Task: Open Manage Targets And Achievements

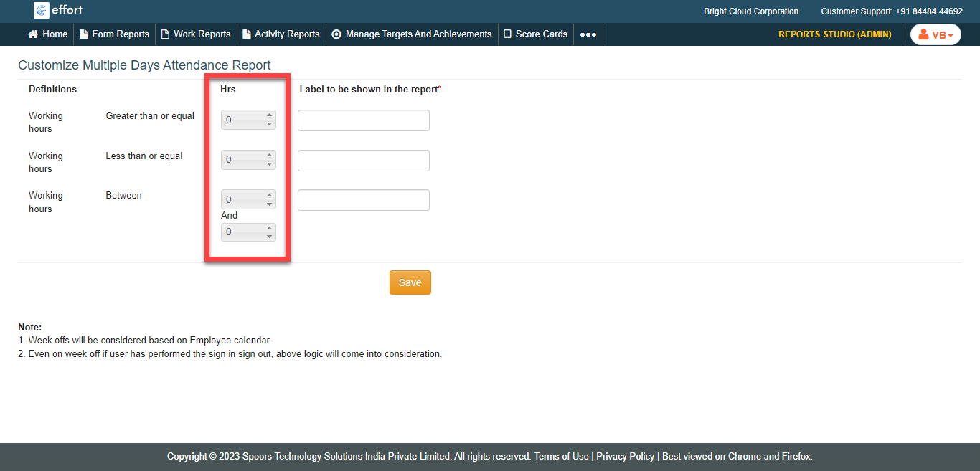Action: pyautogui.click(x=412, y=34)
